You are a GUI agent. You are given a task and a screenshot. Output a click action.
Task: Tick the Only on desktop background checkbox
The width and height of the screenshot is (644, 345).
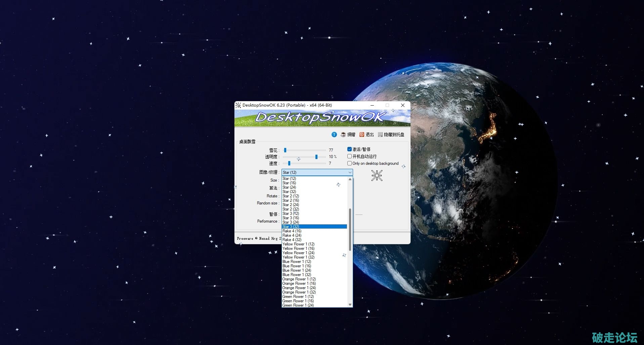pyautogui.click(x=349, y=163)
